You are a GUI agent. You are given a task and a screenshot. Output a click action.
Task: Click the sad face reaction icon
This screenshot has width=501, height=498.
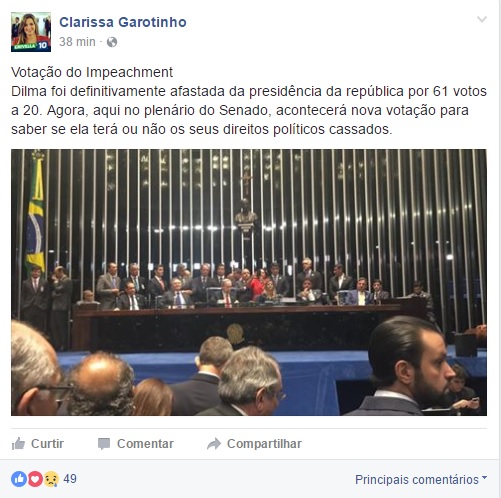click(51, 479)
